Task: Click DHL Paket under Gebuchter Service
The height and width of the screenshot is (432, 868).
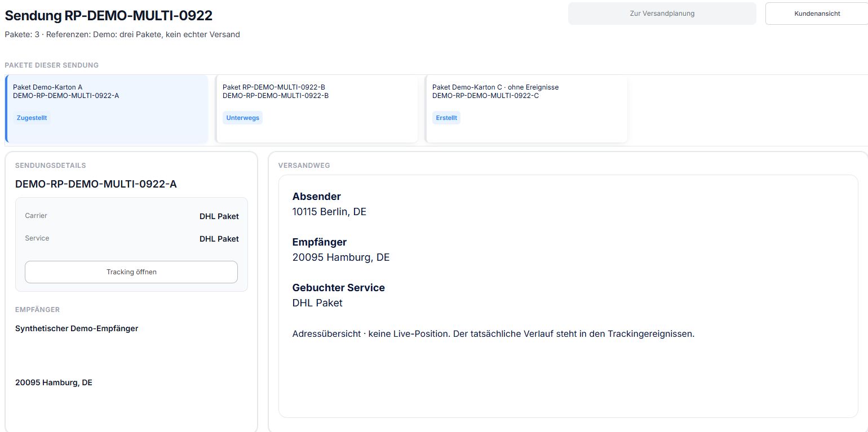Action: pos(317,303)
